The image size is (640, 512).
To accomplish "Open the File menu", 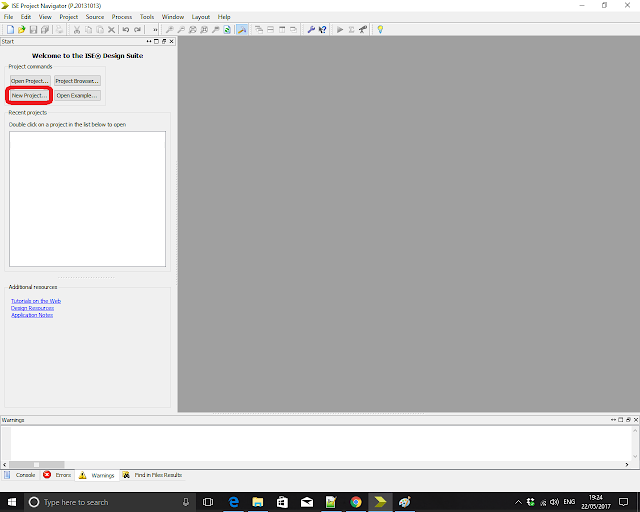I will point(9,17).
